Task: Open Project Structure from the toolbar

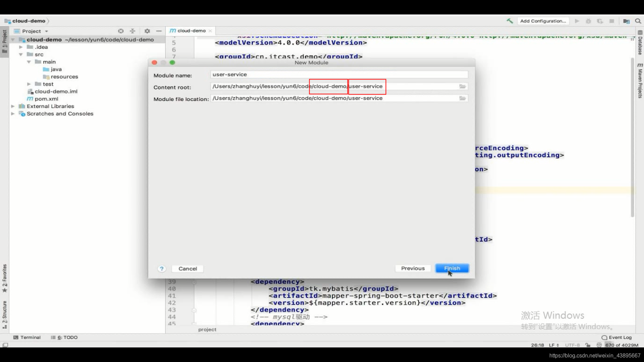Action: (x=626, y=21)
